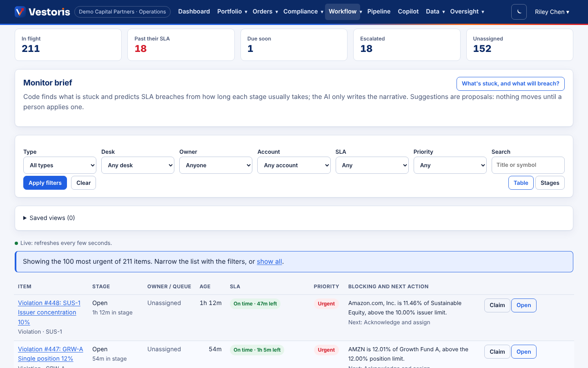Open Violation #447 GRW-A Single position link
588x368 pixels.
coord(50,354)
